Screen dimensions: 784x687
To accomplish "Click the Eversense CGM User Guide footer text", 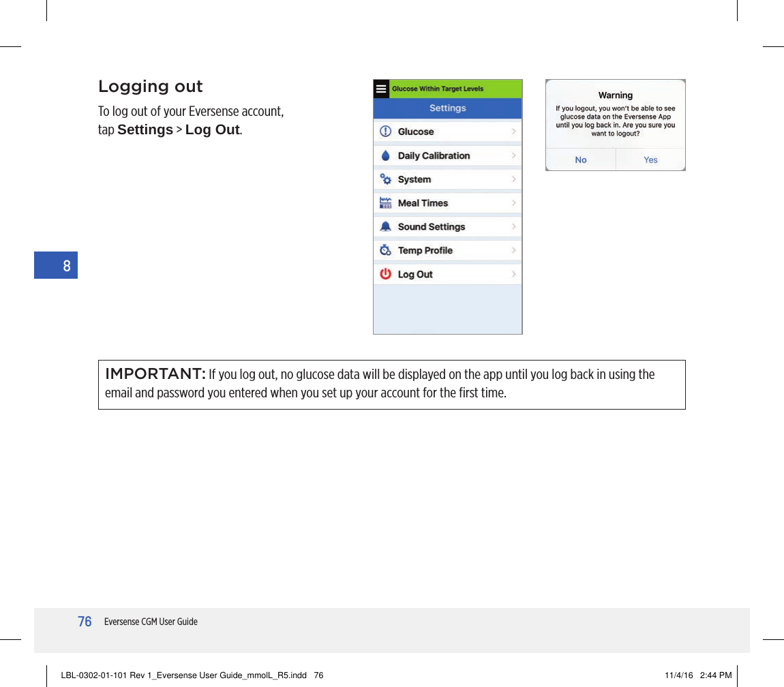I will pyautogui.click(x=151, y=622).
